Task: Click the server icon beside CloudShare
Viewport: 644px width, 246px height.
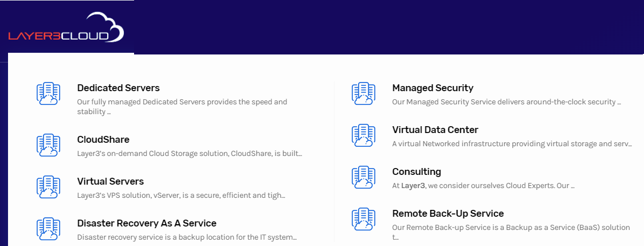Action: point(48,145)
